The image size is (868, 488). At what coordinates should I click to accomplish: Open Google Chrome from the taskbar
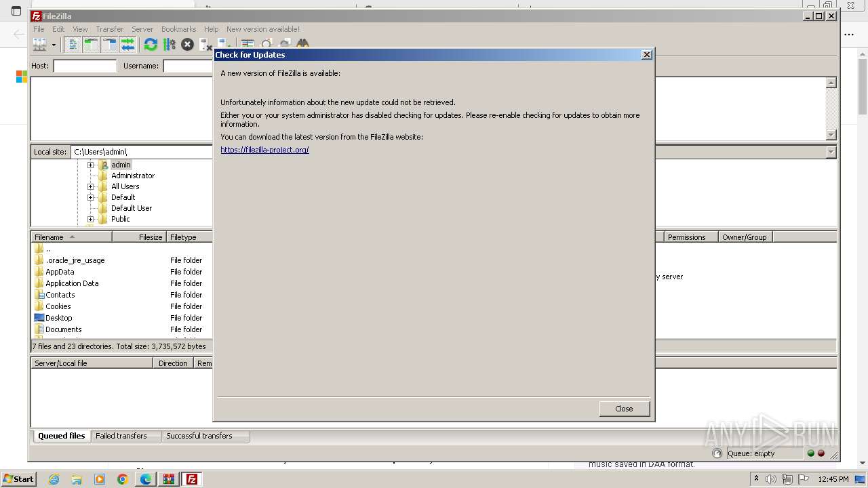(x=123, y=479)
